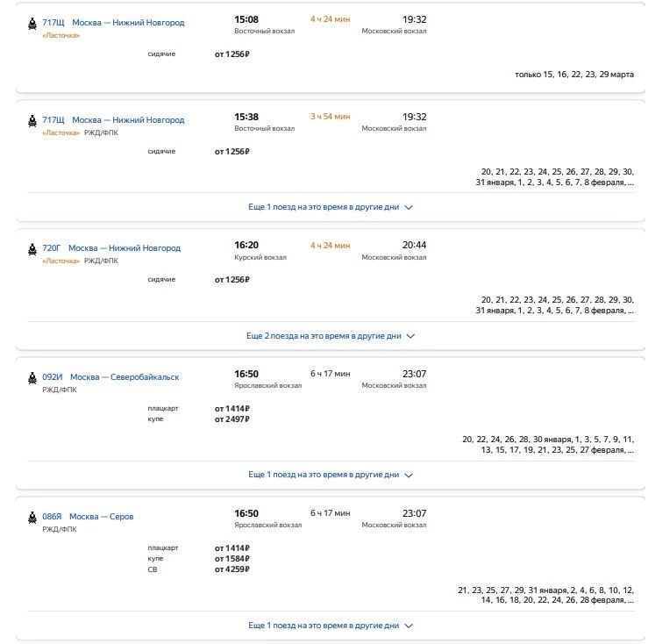This screenshot has height=644, width=648.
Task: Open the 15:38 train 717Щ route link
Action: (127, 119)
